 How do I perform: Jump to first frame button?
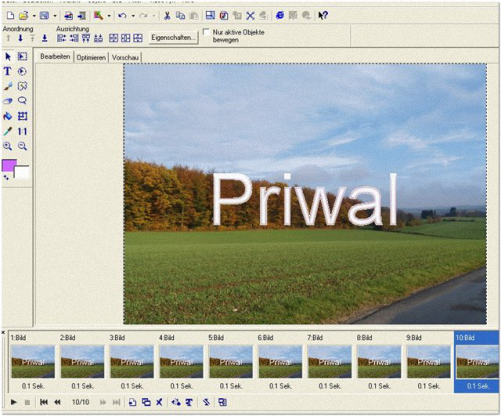(44, 402)
